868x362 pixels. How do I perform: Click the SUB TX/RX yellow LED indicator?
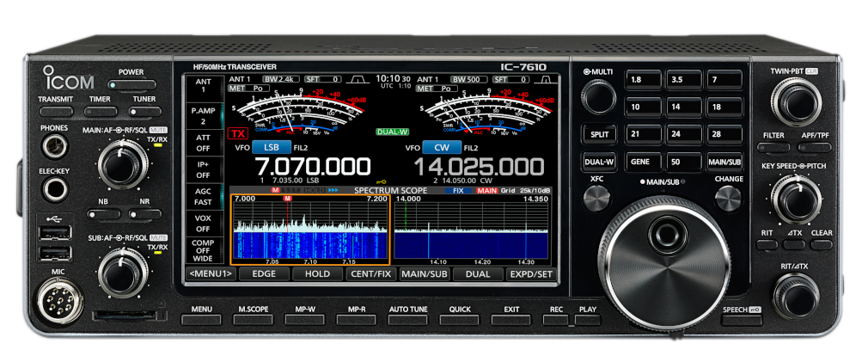pyautogui.click(x=157, y=253)
